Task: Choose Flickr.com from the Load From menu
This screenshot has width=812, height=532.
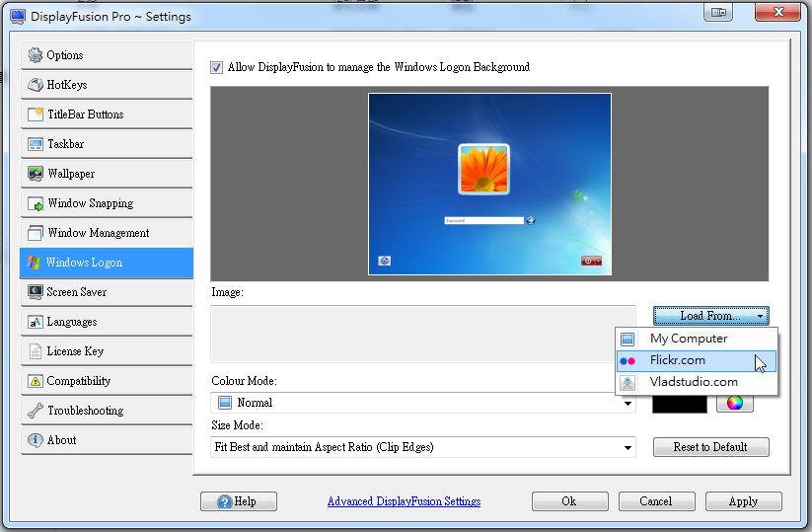Action: pos(677,360)
